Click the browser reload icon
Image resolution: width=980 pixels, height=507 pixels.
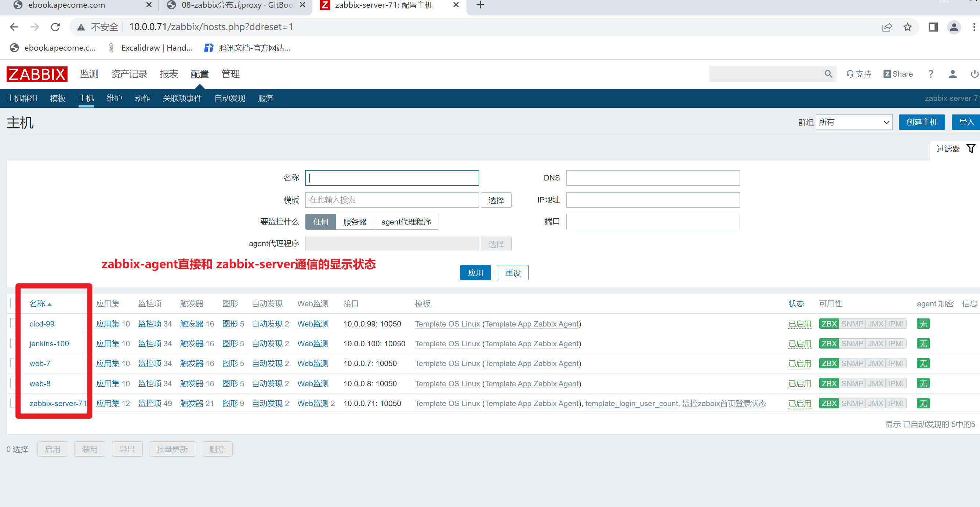tap(55, 27)
